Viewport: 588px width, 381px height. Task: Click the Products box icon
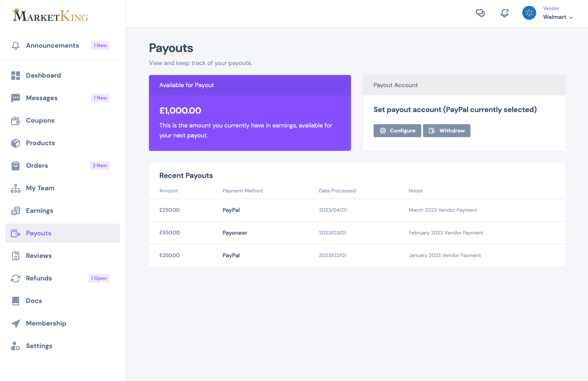pos(15,143)
